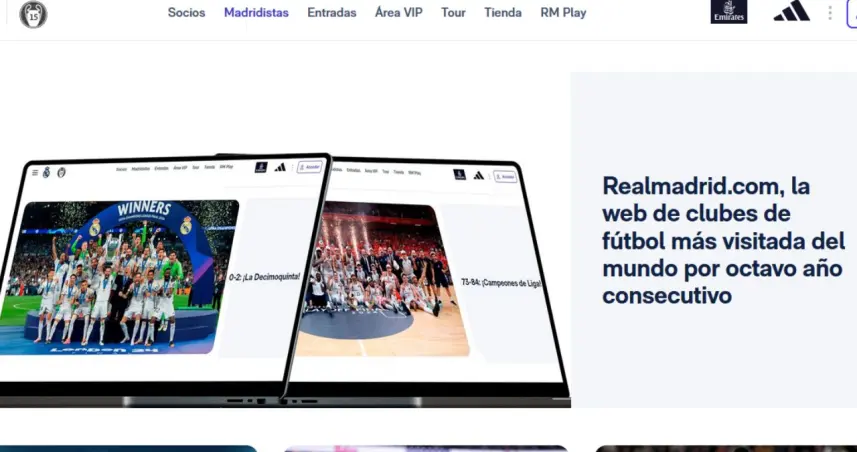This screenshot has width=857, height=452.
Task: Click the partially visible button at top right edge
Action: coord(851,14)
